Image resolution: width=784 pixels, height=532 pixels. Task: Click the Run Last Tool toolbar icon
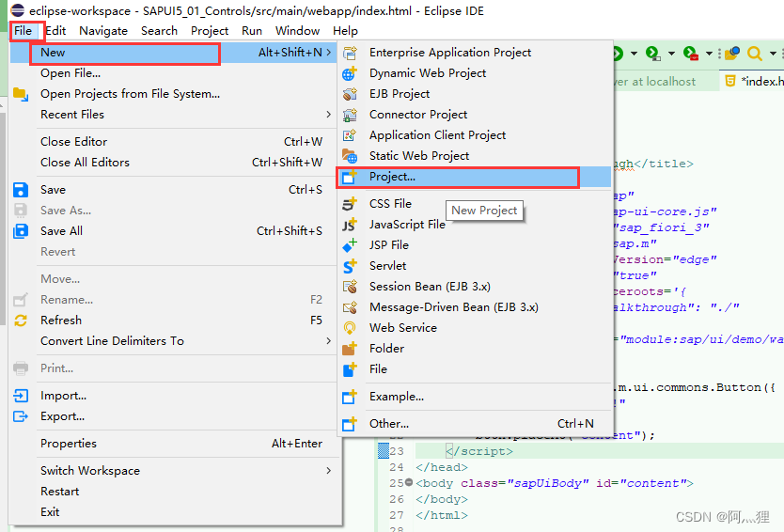(x=653, y=53)
